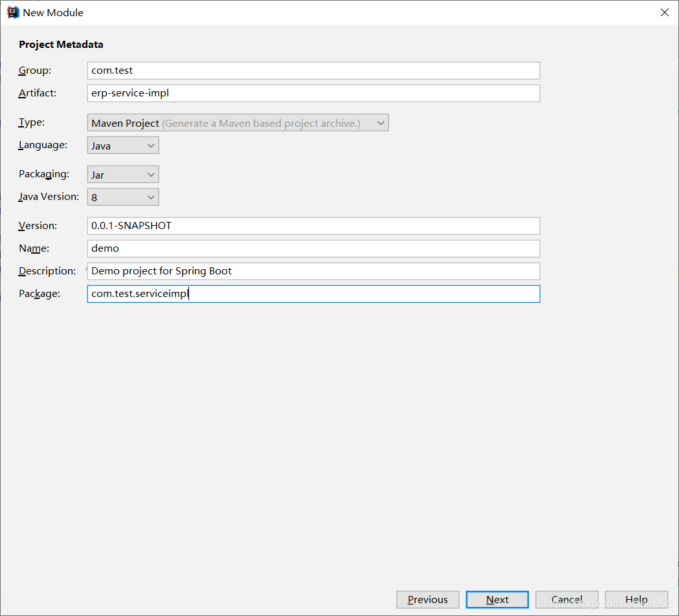
Task: Click the Version label
Action: pyautogui.click(x=38, y=226)
